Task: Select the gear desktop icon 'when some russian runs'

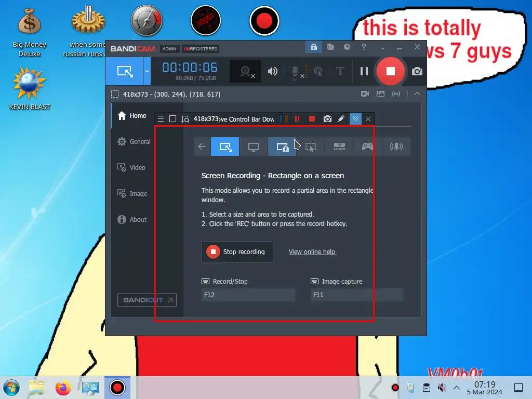Action: click(88, 32)
